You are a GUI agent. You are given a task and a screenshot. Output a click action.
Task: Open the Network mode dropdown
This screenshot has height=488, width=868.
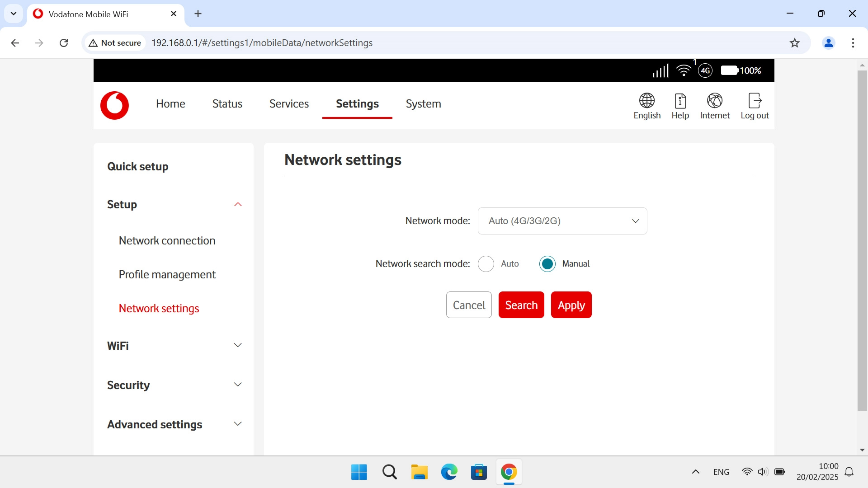point(562,221)
